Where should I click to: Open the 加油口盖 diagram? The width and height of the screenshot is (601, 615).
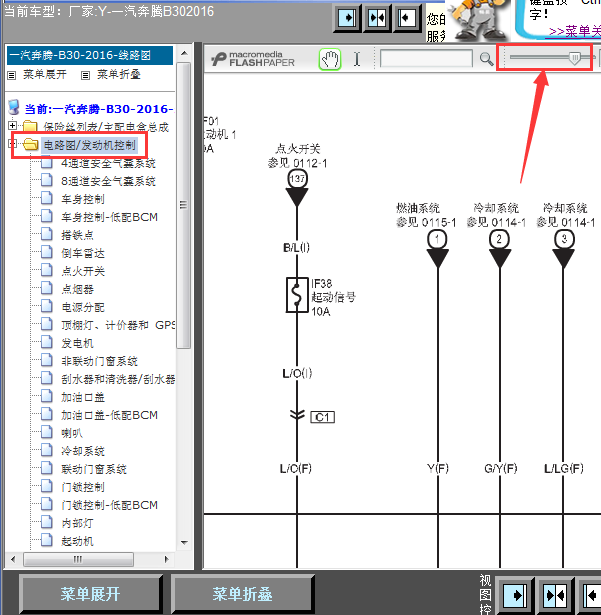(83, 397)
